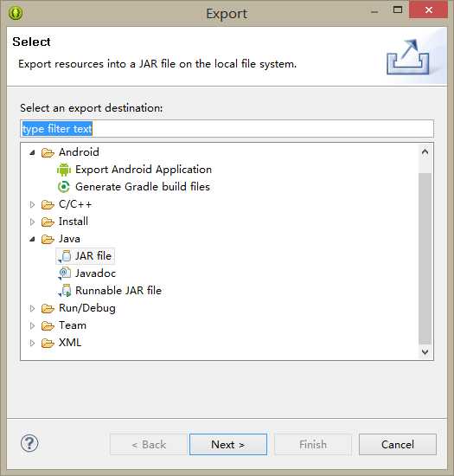Click the Javadoc icon
The width and height of the screenshot is (454, 476).
[64, 273]
